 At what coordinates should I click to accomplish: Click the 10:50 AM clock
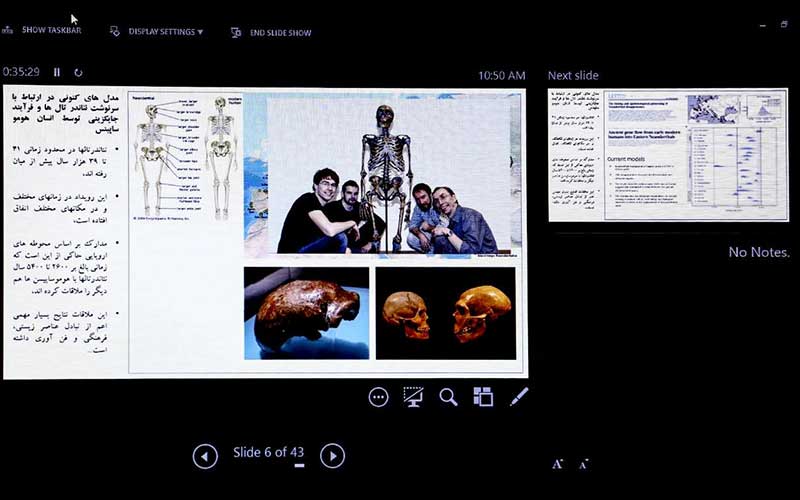coord(502,76)
